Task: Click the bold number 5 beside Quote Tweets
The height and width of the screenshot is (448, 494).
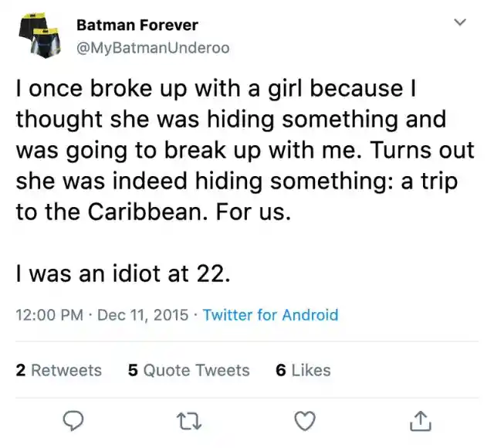Action: 133,370
